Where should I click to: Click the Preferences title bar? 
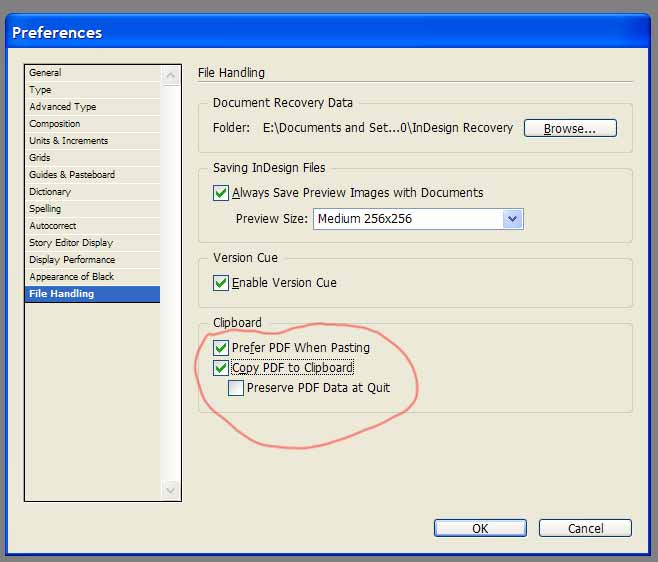pos(328,32)
